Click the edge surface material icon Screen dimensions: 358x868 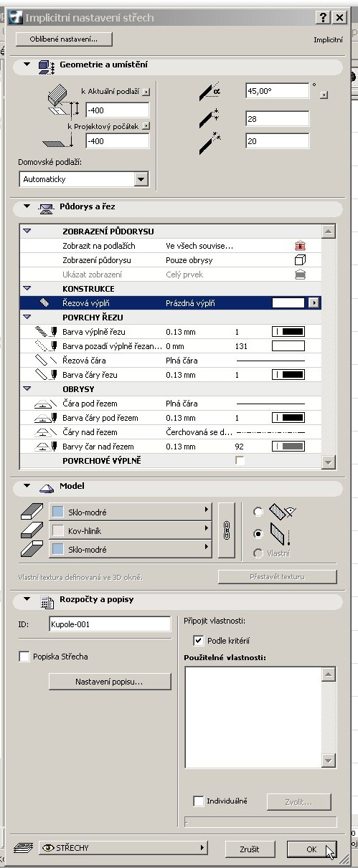(x=32, y=531)
